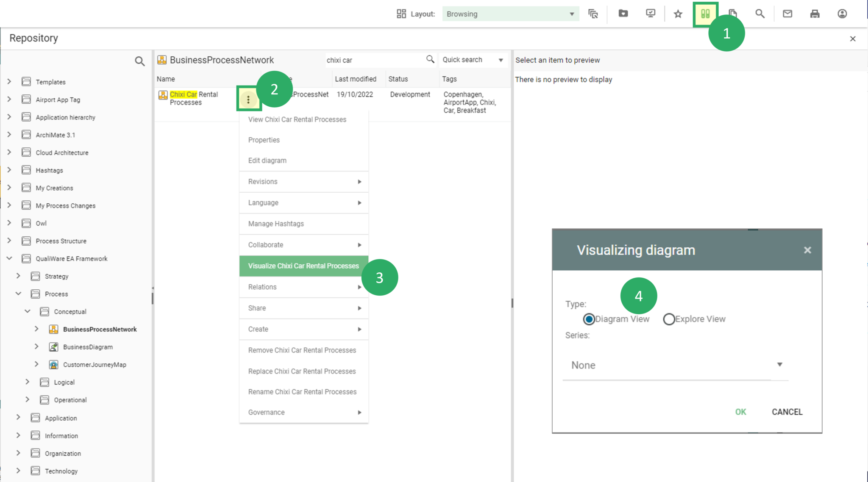Open the user account profile icon

pos(842,14)
